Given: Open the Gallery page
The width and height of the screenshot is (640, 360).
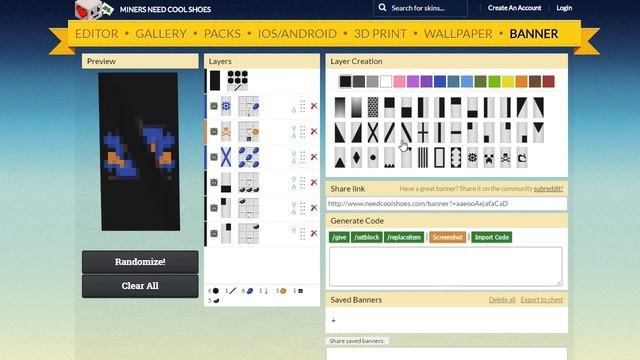Looking at the screenshot, I should click(161, 33).
